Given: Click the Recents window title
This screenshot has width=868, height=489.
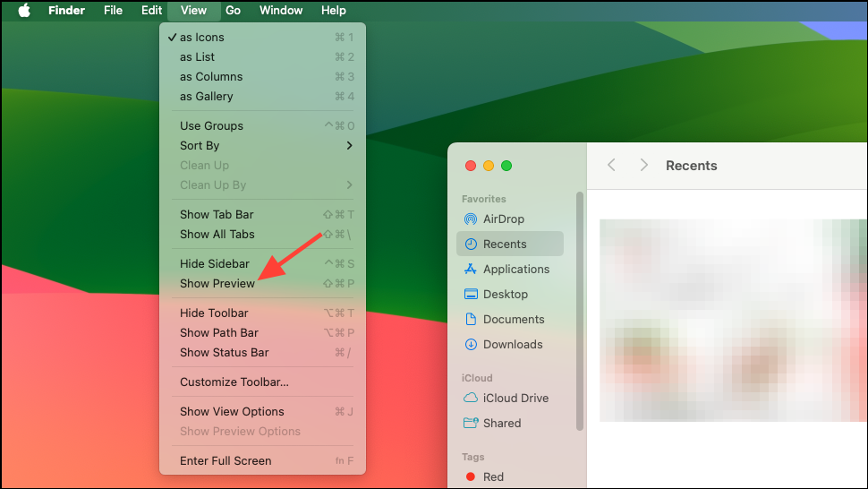Looking at the screenshot, I should click(691, 166).
